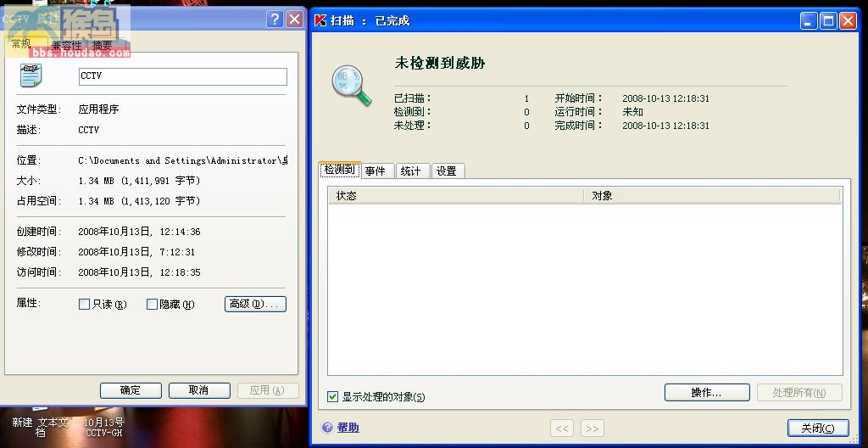
Task: Minimize the Kaspersky scan window
Action: [809, 21]
